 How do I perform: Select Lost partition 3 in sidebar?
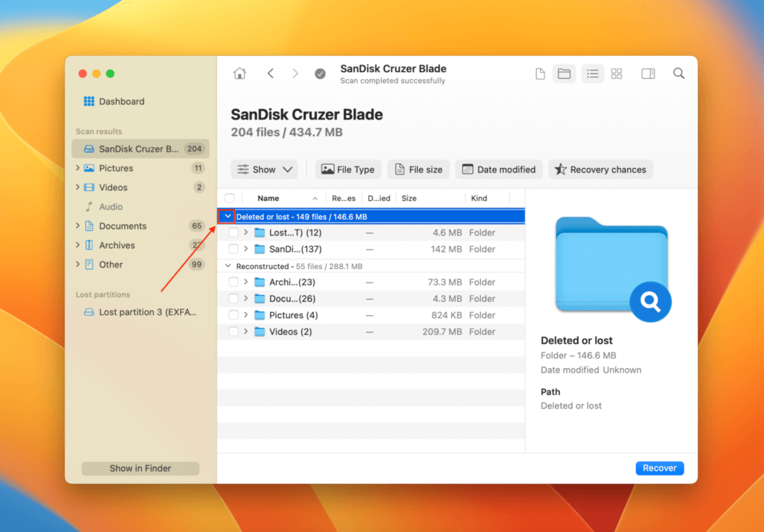(147, 312)
